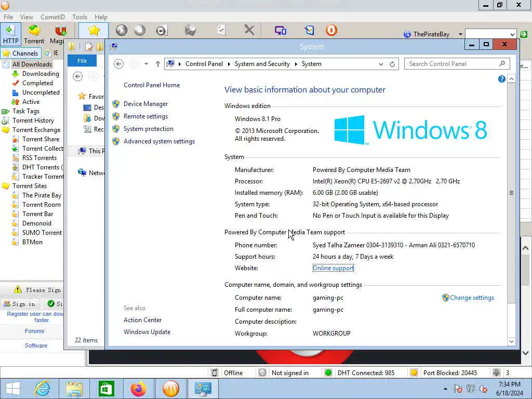Click the blue help question mark icon
This screenshot has height=399, width=532.
point(501,79)
